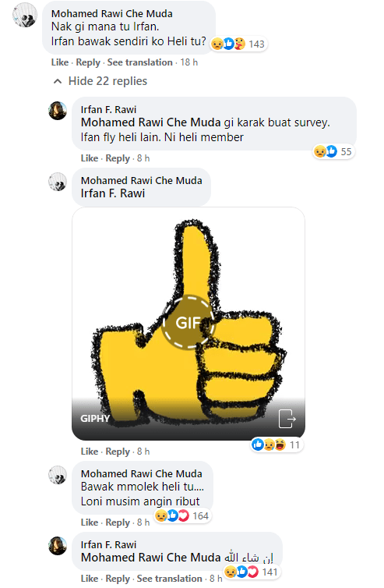Open reactions showing 143 count
The height and width of the screenshot is (588, 384).
pyautogui.click(x=238, y=44)
